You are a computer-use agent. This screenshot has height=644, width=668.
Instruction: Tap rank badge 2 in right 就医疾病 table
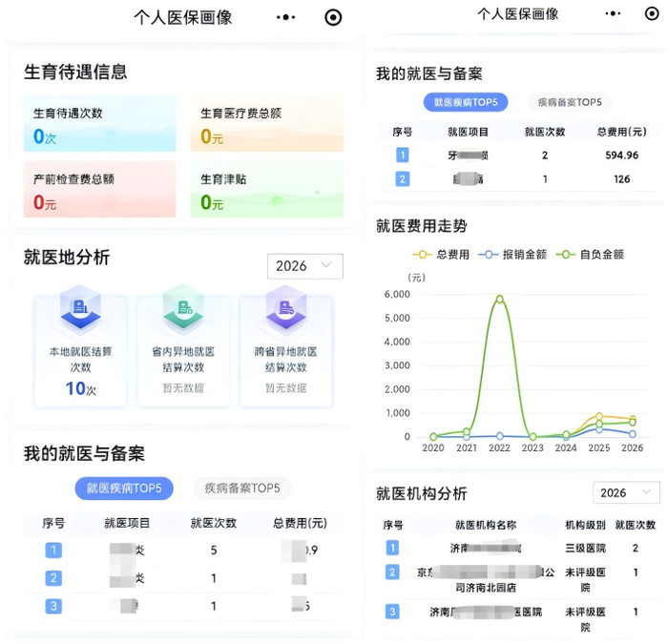click(403, 179)
